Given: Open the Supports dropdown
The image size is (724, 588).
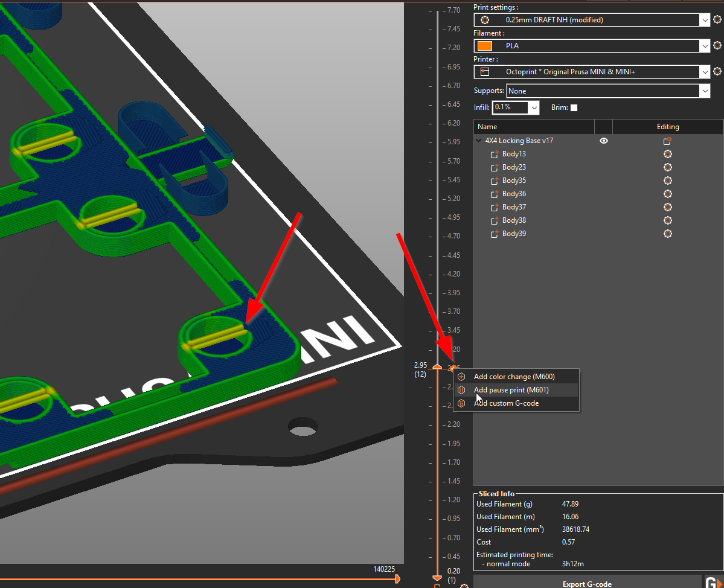Looking at the screenshot, I should pyautogui.click(x=704, y=91).
